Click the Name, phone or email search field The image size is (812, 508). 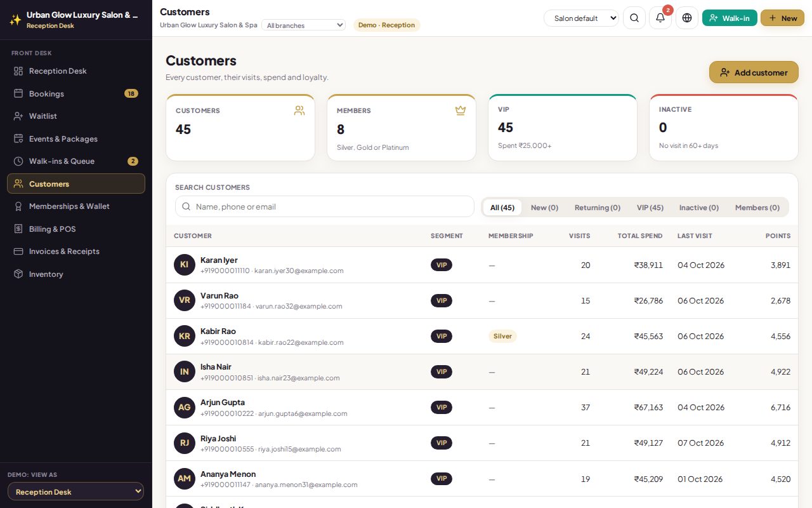pyautogui.click(x=325, y=206)
